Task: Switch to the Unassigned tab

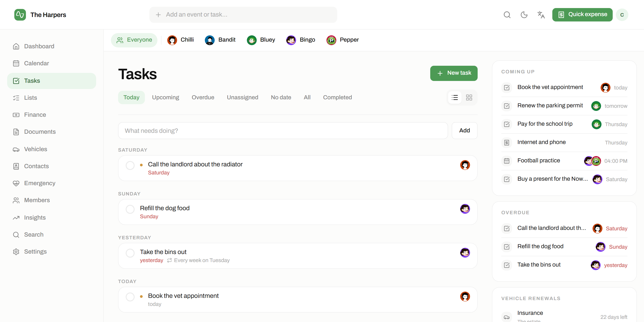Action: 242,97
